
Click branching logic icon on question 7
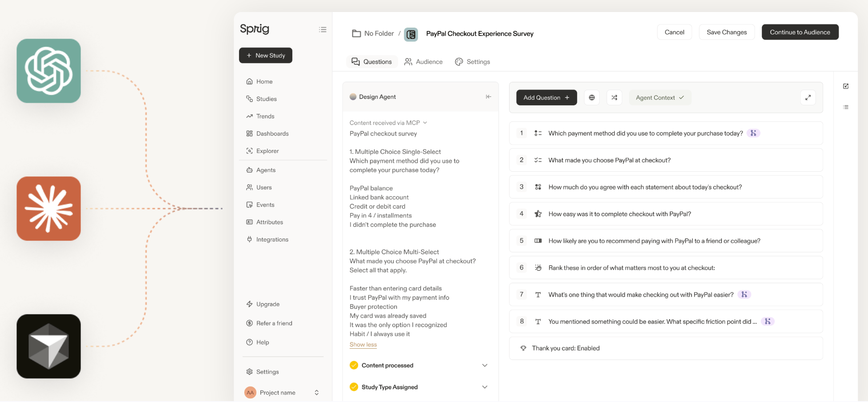[x=744, y=294]
